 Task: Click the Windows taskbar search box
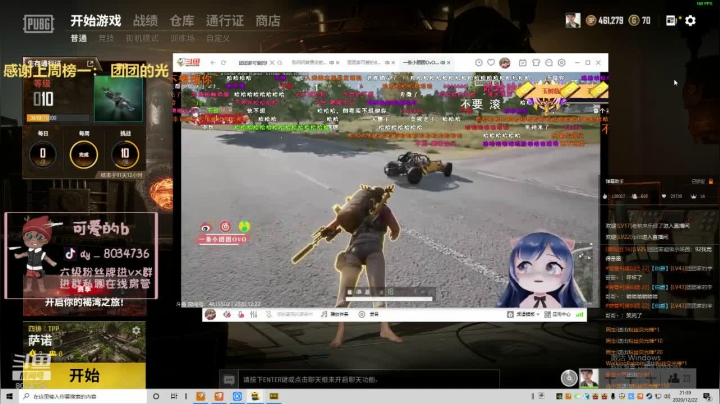tap(83, 396)
